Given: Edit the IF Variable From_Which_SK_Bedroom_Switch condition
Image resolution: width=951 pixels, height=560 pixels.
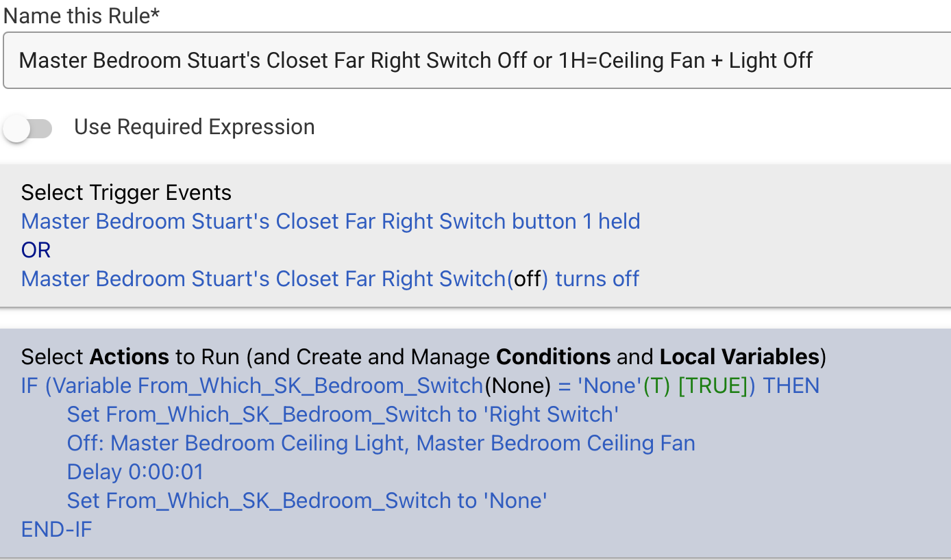Looking at the screenshot, I should (420, 385).
